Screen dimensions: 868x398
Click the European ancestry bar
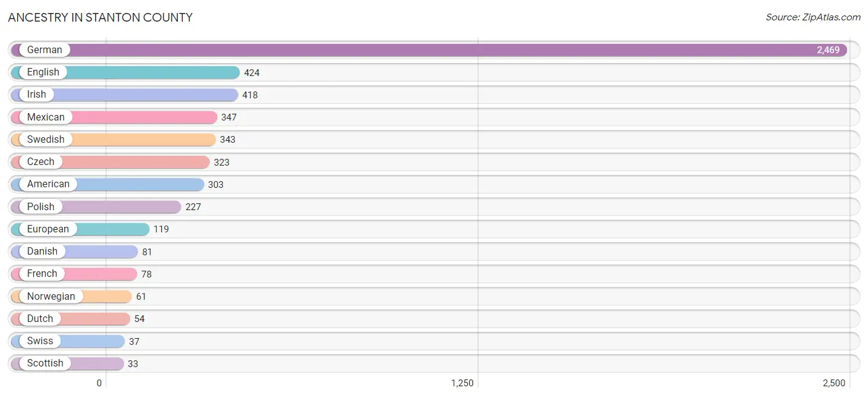pos(80,229)
